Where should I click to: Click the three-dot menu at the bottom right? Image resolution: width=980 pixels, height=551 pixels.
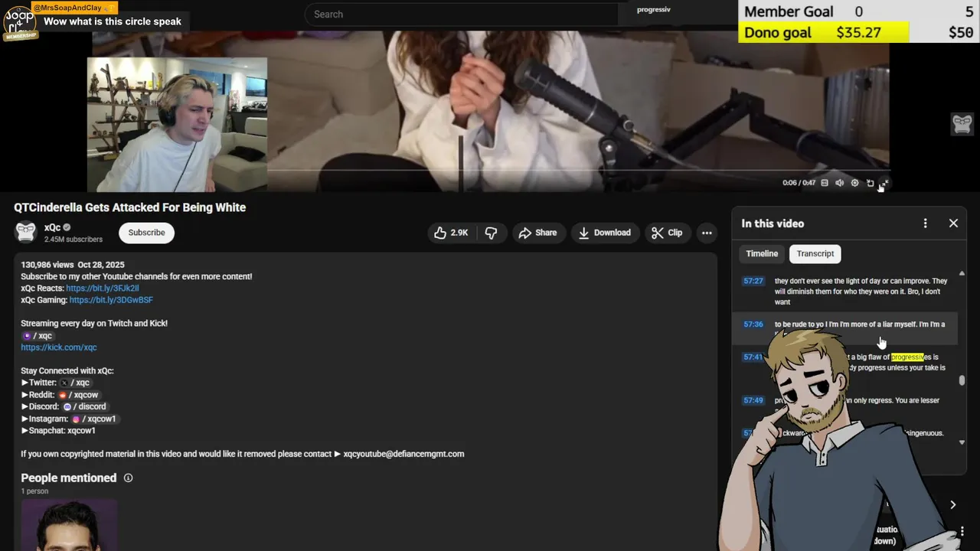[x=962, y=531]
